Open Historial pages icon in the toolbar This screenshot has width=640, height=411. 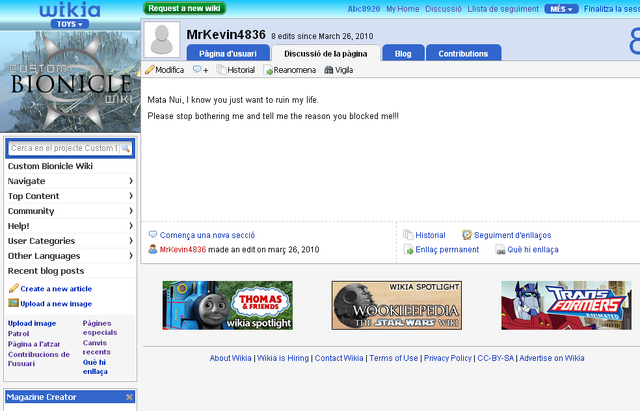click(x=221, y=70)
